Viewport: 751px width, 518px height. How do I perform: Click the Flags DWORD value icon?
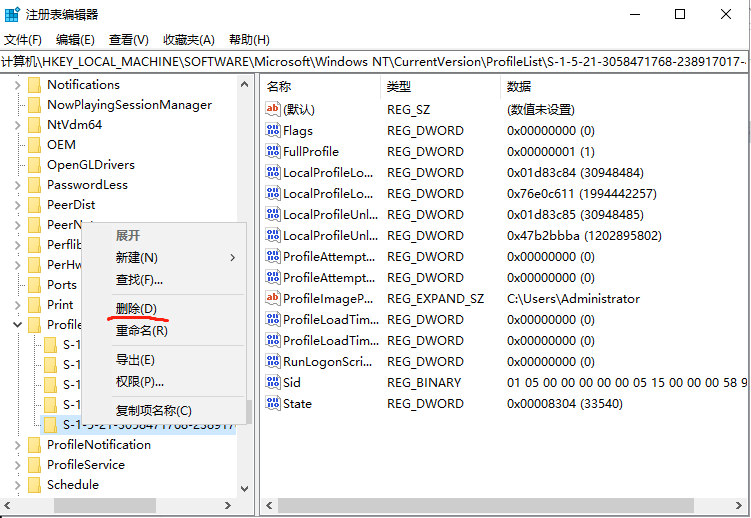[x=273, y=130]
